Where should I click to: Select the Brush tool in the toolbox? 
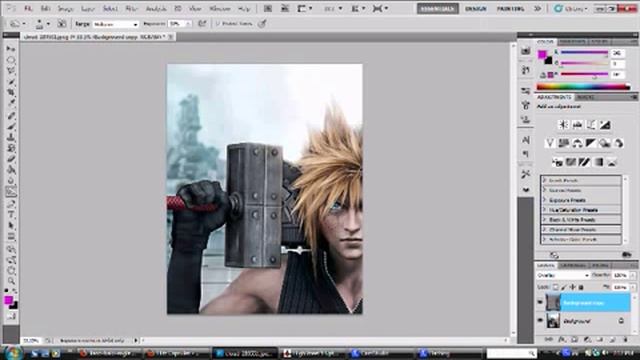(x=11, y=126)
